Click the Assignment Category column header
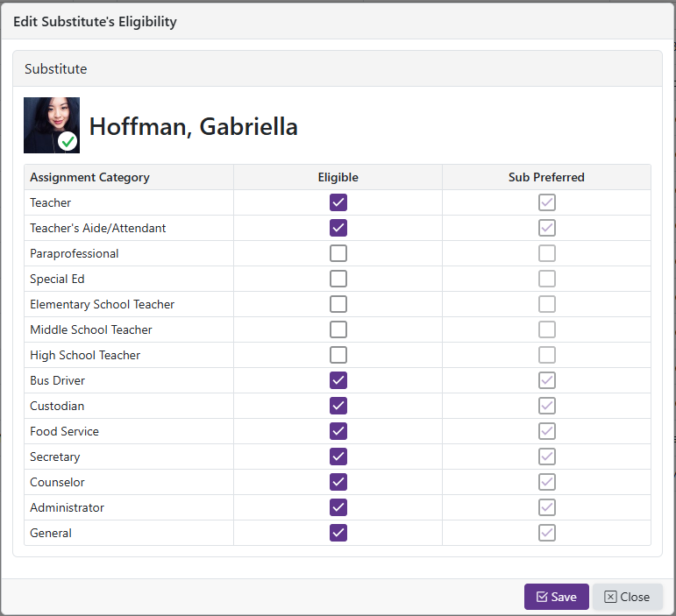676x616 pixels. (89, 177)
